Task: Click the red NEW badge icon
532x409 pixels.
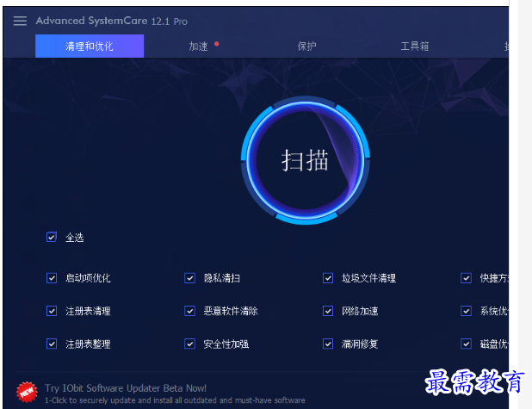Action: click(27, 392)
